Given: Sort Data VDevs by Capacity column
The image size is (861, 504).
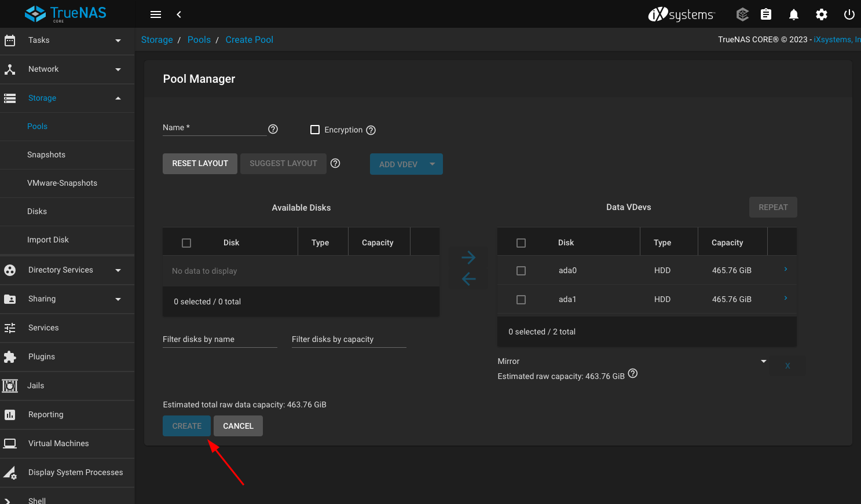Looking at the screenshot, I should coord(727,242).
